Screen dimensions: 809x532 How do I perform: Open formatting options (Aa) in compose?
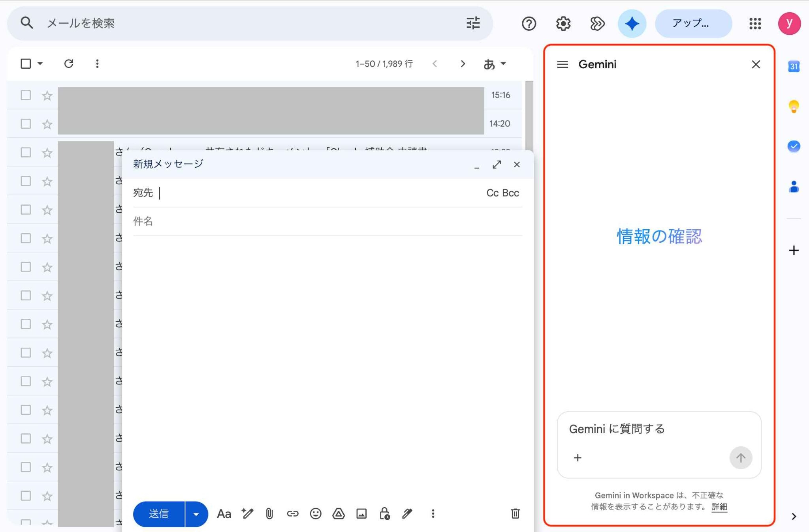(x=224, y=514)
